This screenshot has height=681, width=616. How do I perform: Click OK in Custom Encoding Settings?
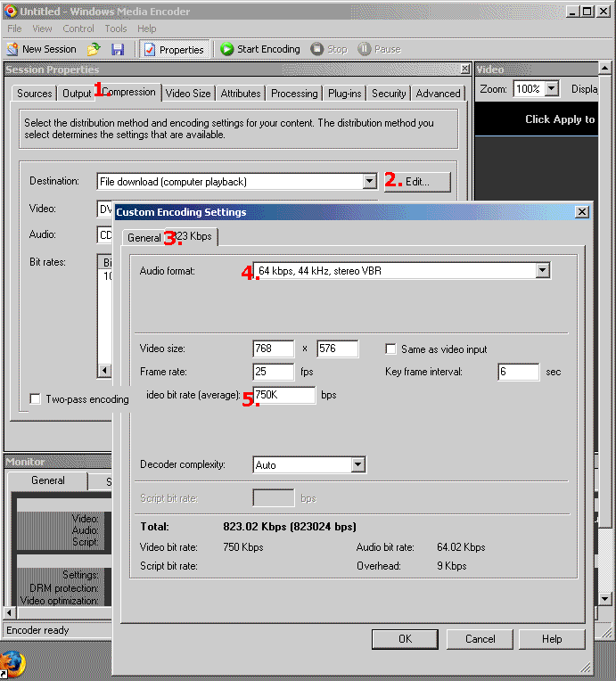click(x=405, y=639)
